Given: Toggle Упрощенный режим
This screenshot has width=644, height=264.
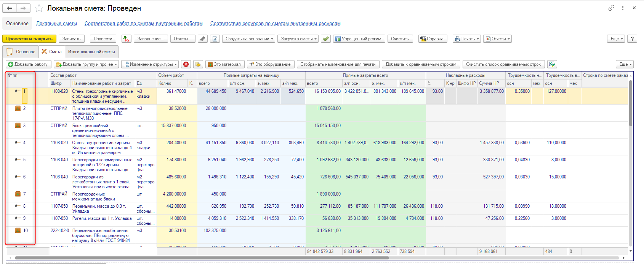Looking at the screenshot, I should pos(359,39).
